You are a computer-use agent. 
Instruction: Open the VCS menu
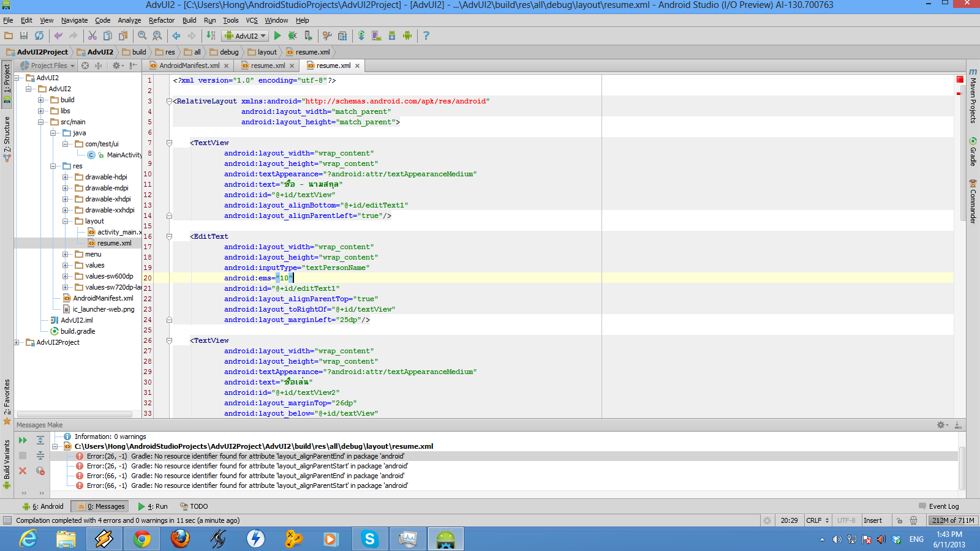252,20
